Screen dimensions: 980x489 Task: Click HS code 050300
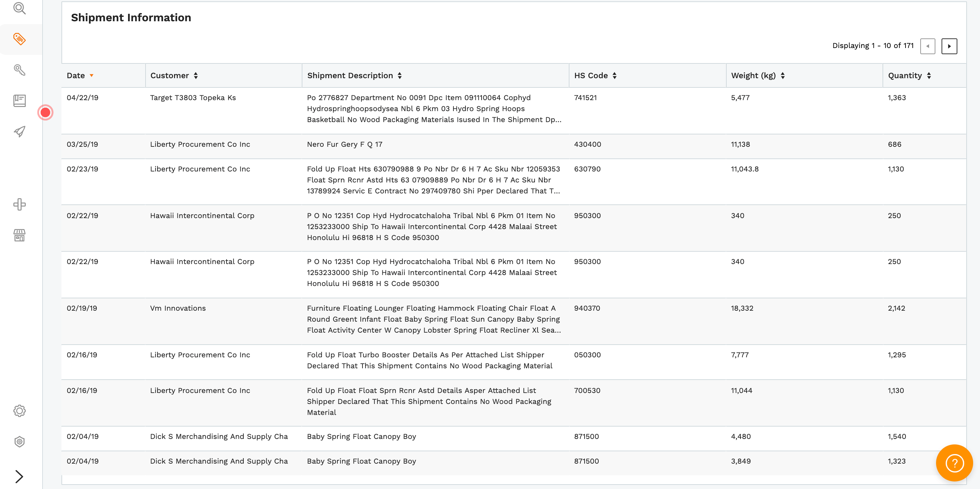[587, 355]
